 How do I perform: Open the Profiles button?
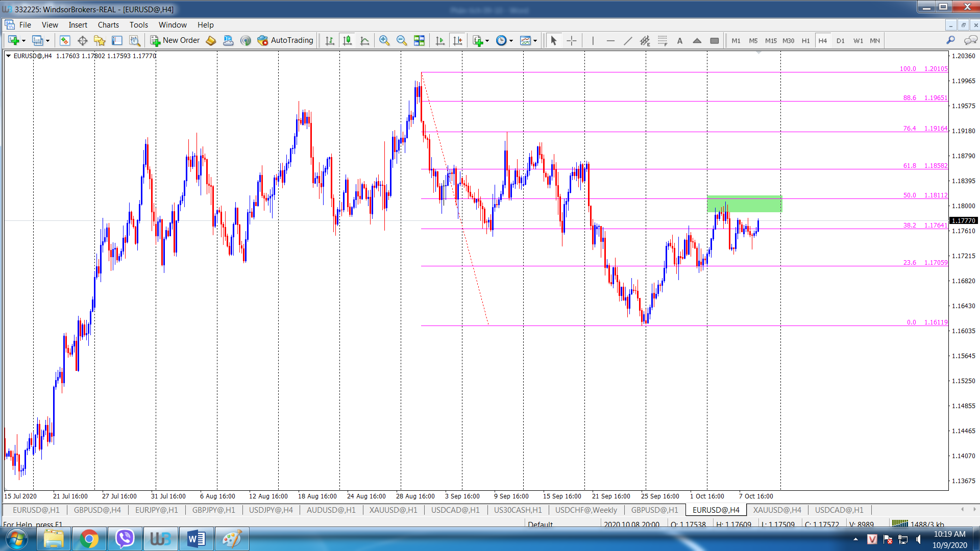pos(37,40)
